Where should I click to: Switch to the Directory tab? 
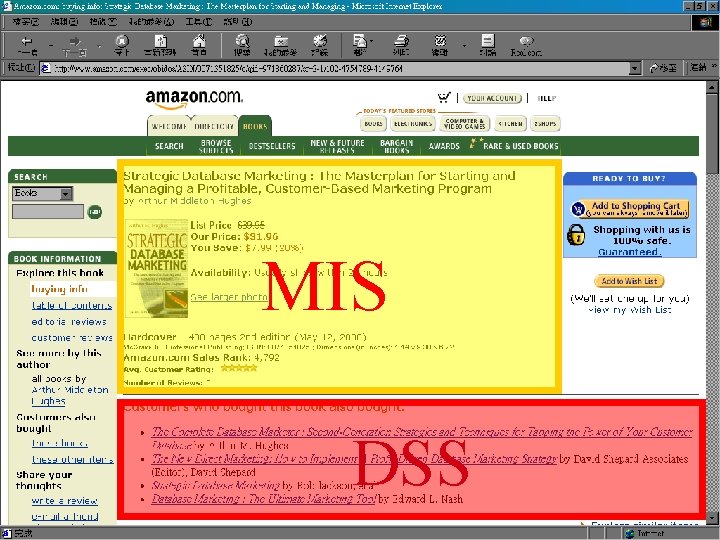coord(214,126)
